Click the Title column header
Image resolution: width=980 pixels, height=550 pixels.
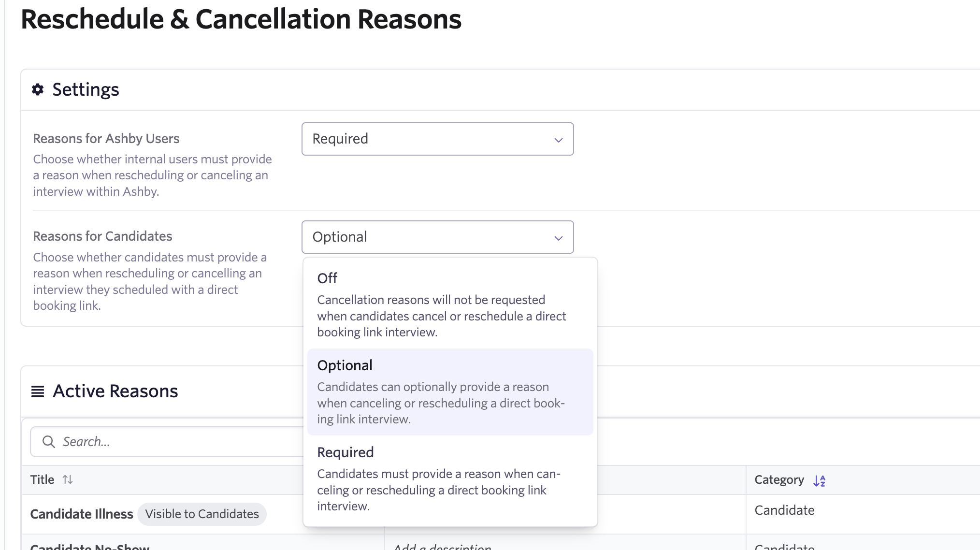coord(43,479)
